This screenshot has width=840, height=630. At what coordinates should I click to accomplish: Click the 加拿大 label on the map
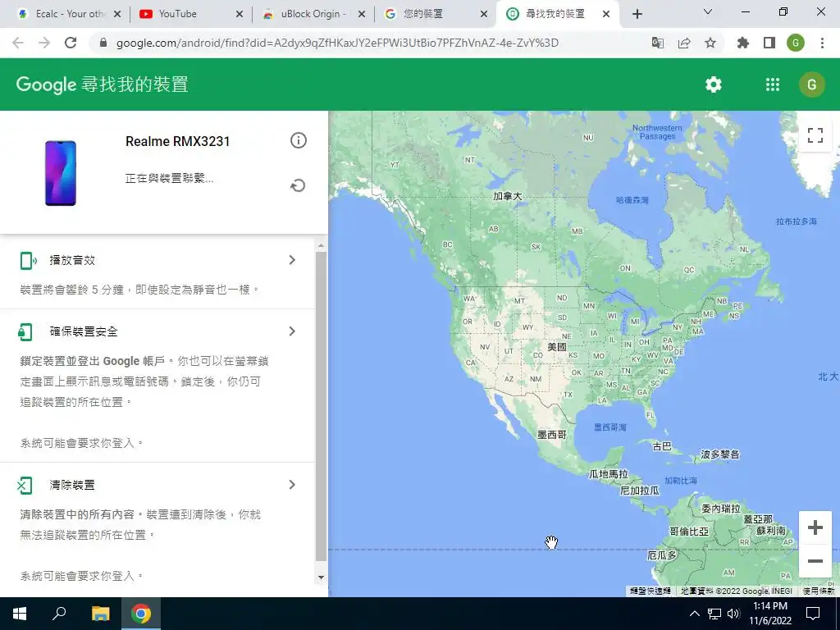[507, 196]
